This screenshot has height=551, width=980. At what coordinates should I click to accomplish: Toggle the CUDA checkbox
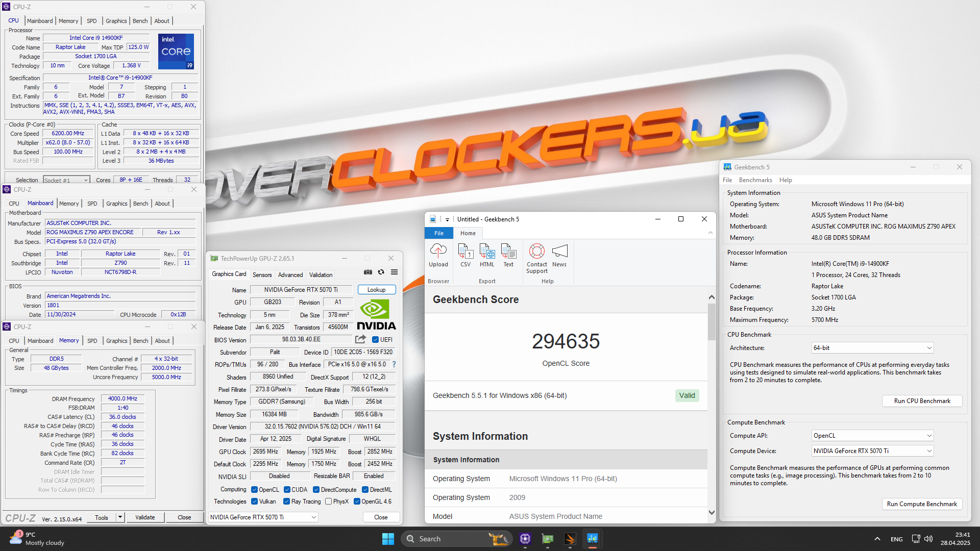[x=287, y=490]
